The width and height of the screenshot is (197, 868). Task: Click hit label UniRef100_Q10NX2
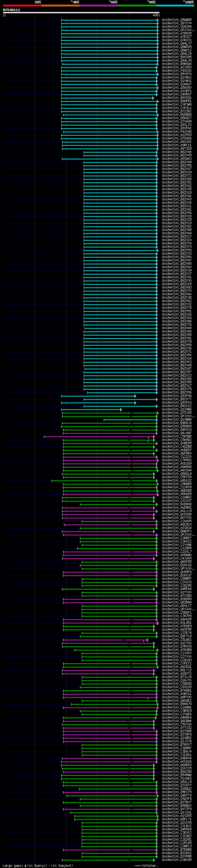[177, 78]
